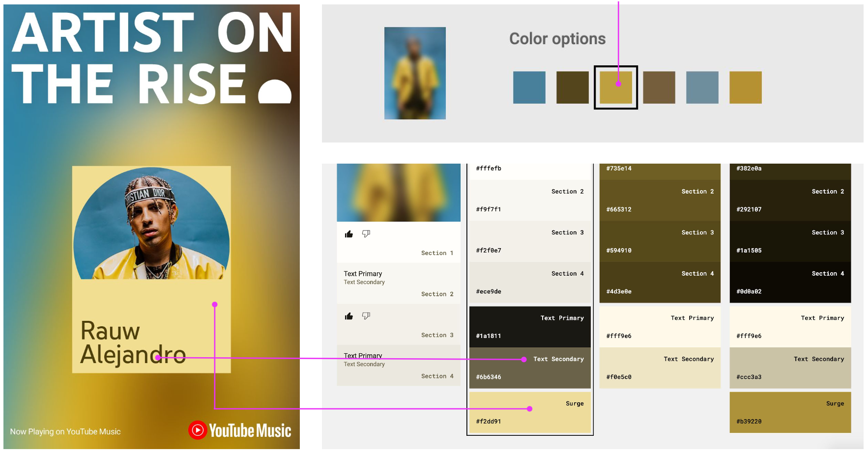Select the dark olive brown color option

573,87
